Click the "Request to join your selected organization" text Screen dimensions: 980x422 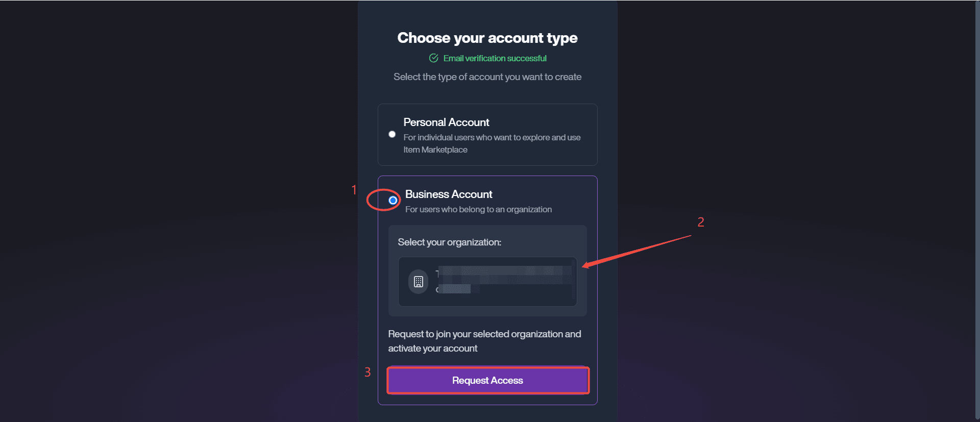(x=484, y=341)
